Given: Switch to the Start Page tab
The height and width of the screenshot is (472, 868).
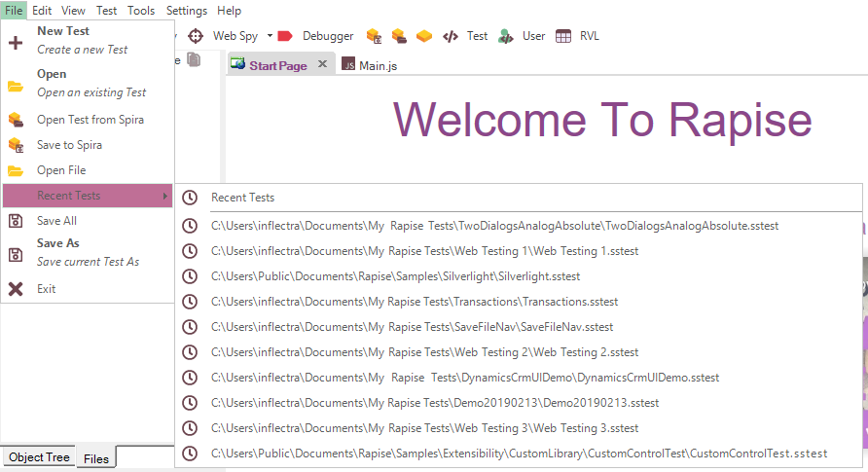Looking at the screenshot, I should coord(278,65).
